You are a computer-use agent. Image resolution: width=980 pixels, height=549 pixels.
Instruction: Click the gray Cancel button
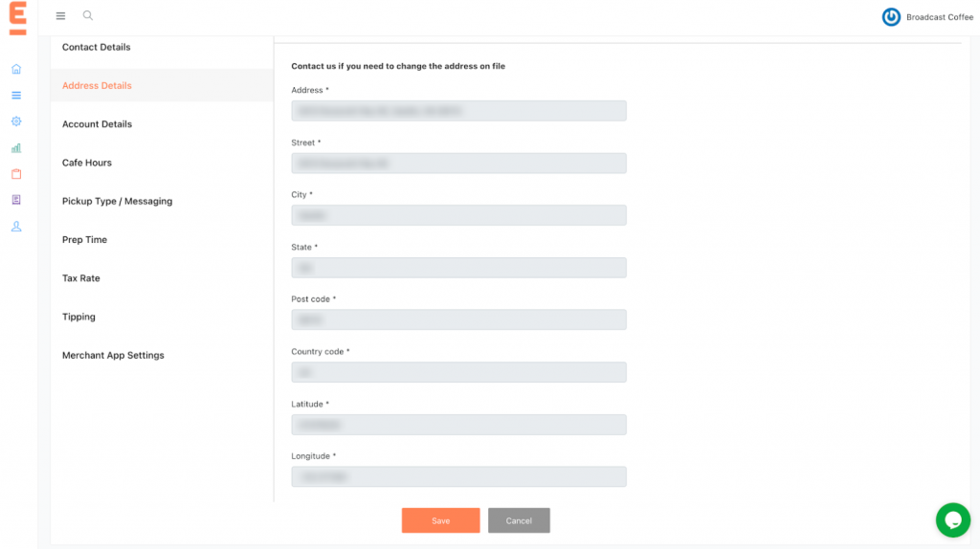(519, 520)
